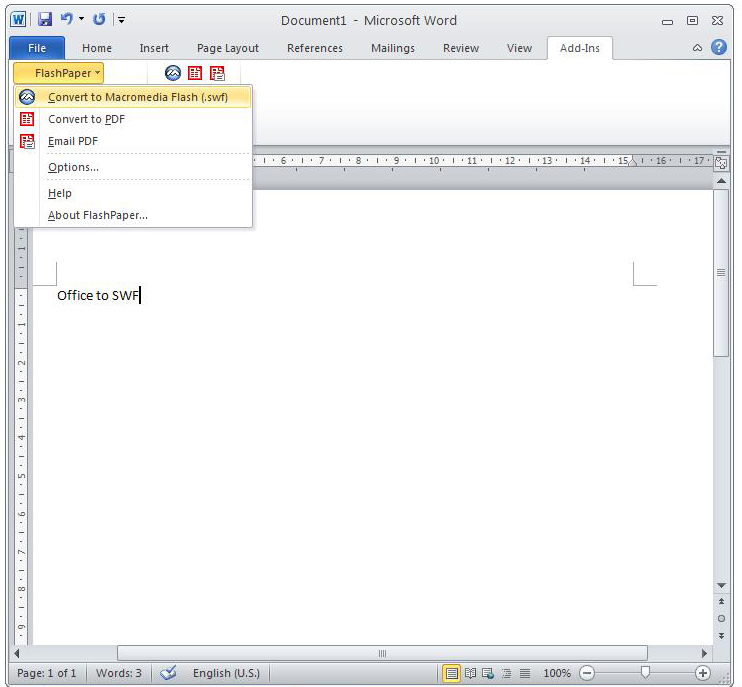Toggle the ruler button above the scrollbar

click(x=721, y=163)
